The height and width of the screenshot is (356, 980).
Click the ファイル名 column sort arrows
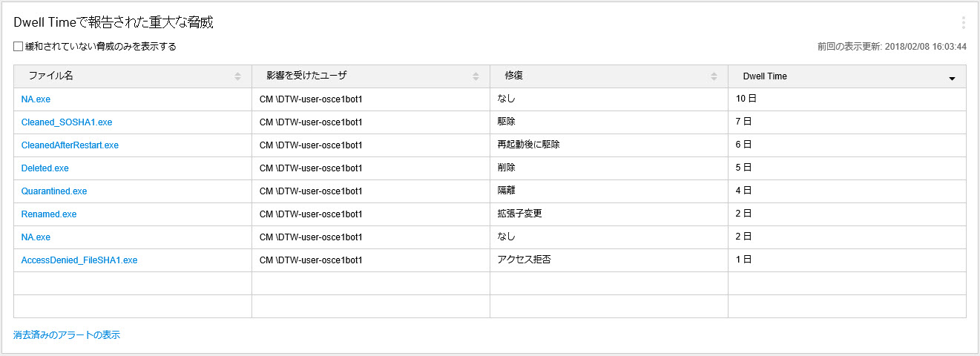(x=237, y=76)
